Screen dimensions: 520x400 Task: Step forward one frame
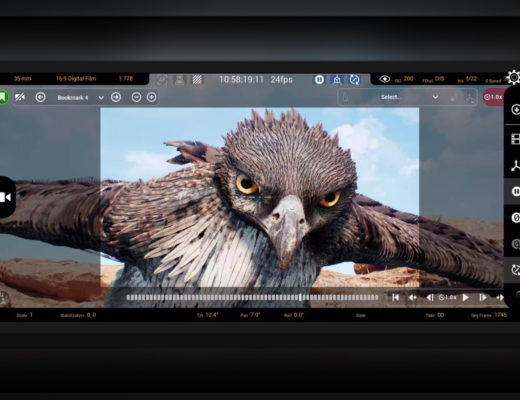click(483, 297)
